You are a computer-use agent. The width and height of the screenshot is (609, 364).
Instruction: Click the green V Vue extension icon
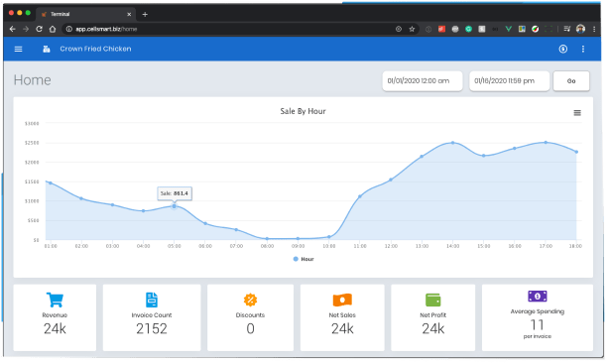pos(509,29)
